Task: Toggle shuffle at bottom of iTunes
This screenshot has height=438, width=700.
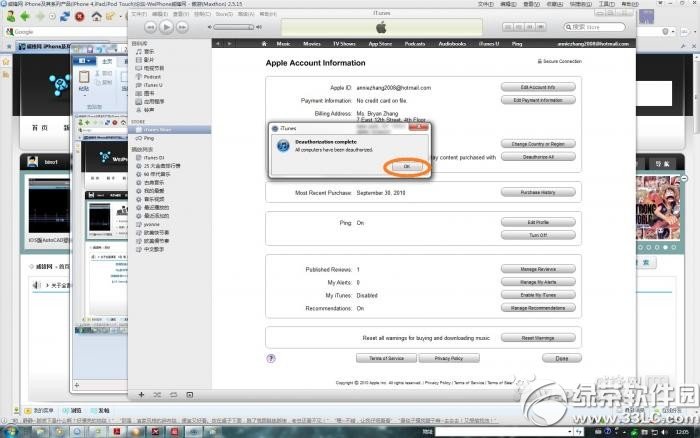Action: coord(157,395)
